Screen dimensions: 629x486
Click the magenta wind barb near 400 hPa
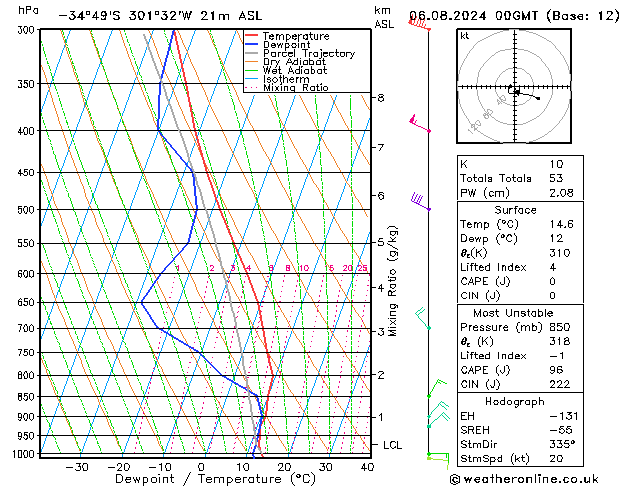[421, 125]
